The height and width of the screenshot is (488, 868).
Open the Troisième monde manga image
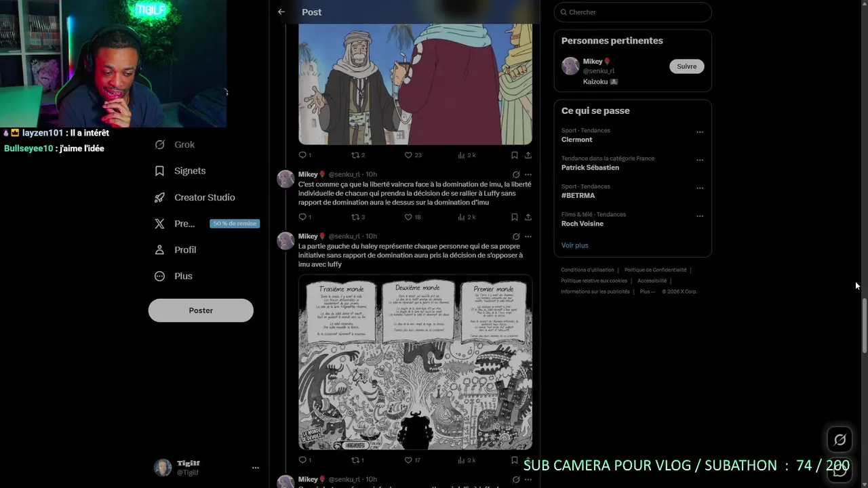415,362
